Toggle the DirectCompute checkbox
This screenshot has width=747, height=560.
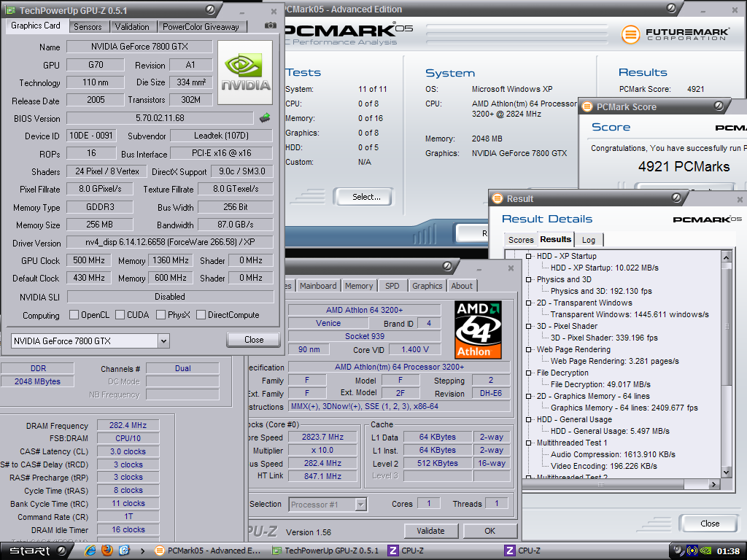201,315
